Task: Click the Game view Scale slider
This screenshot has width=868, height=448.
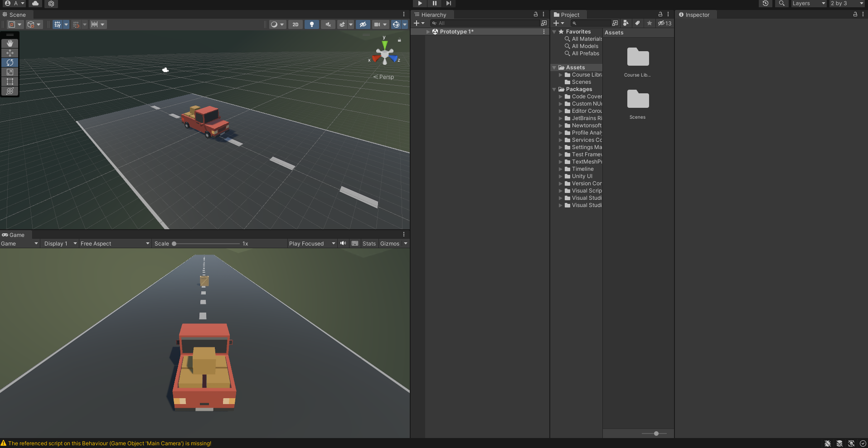Action: point(206,244)
